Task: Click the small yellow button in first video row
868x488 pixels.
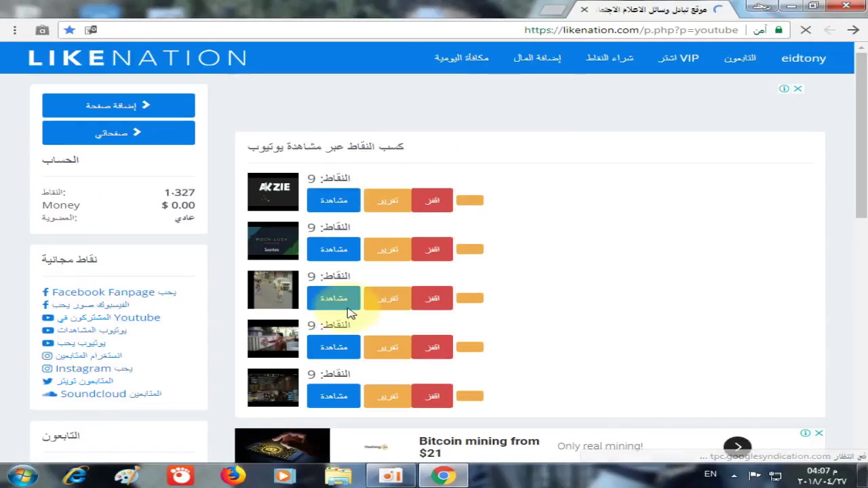Action: [x=470, y=200]
